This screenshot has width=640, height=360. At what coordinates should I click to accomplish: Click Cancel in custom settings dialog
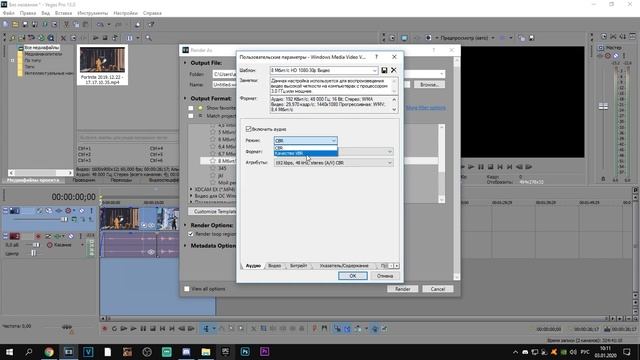pos(384,276)
